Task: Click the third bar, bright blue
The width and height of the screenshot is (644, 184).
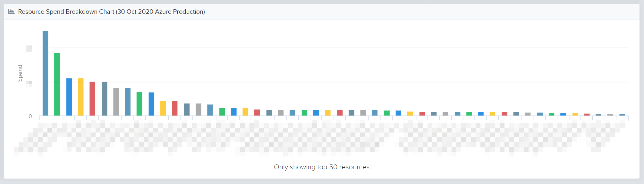Action: point(69,97)
